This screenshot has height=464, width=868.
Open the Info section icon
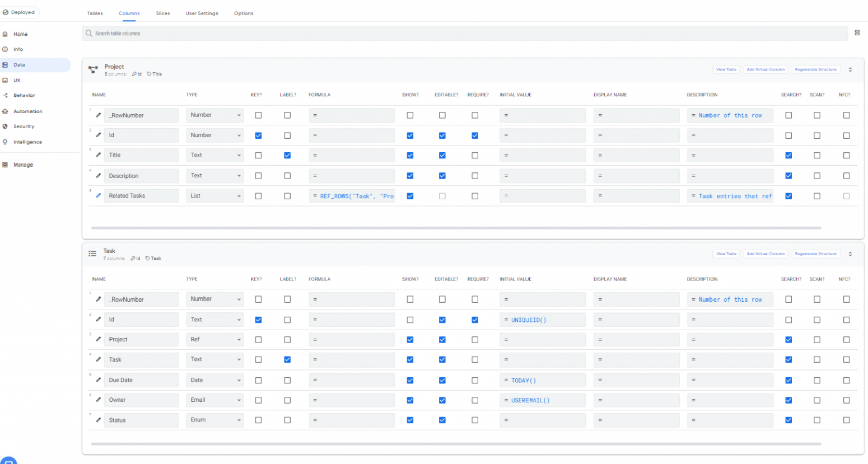[5, 49]
